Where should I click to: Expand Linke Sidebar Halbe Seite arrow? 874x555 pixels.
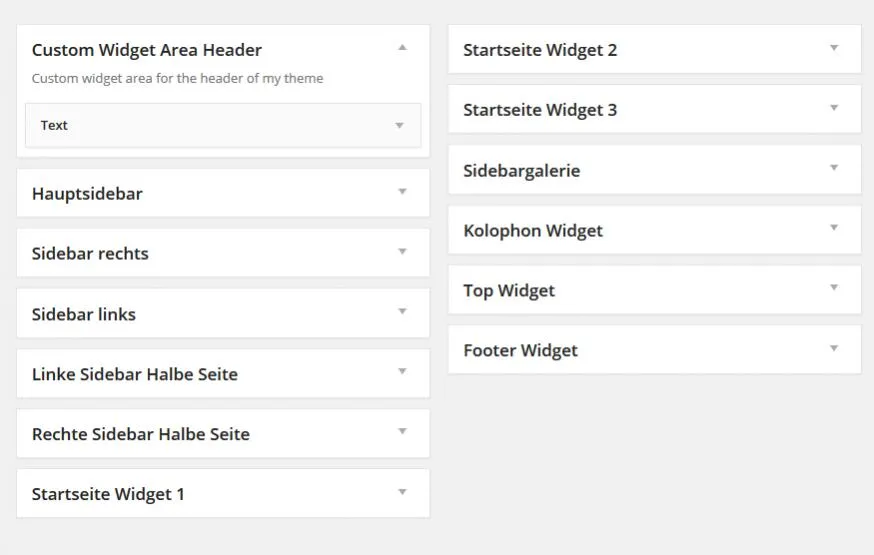tap(402, 371)
